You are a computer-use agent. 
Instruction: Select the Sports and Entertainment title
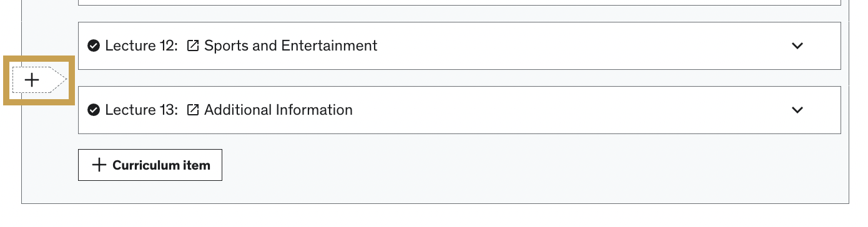pos(291,46)
